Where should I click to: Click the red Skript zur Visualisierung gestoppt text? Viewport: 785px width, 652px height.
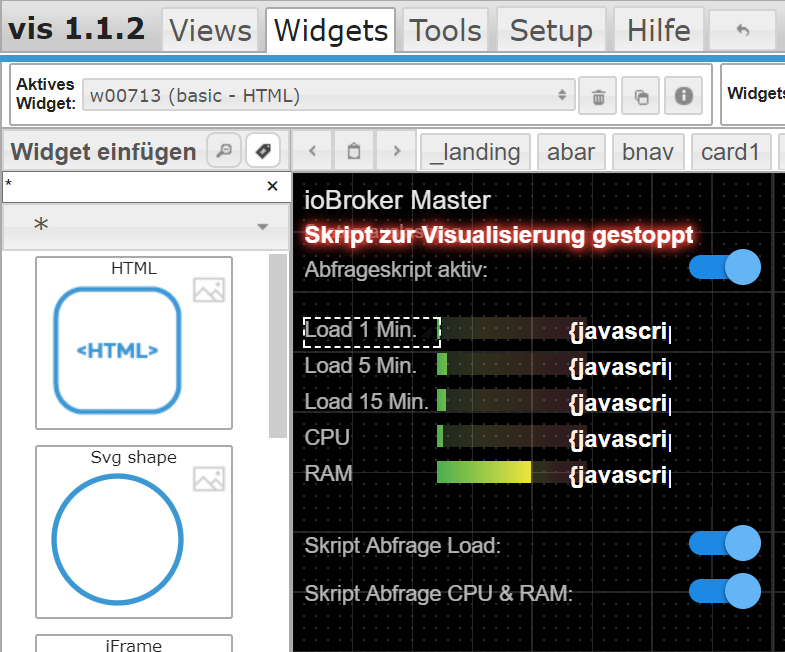[499, 235]
